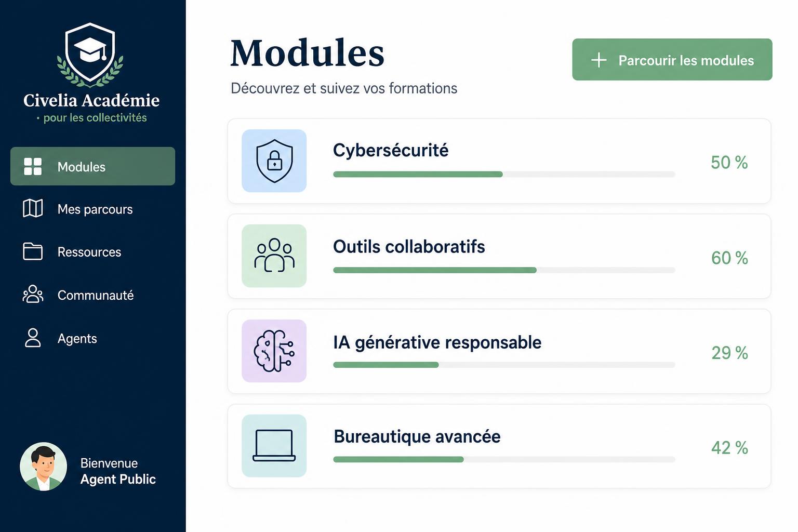Click the Civelia Académie shield logo

[x=90, y=55]
